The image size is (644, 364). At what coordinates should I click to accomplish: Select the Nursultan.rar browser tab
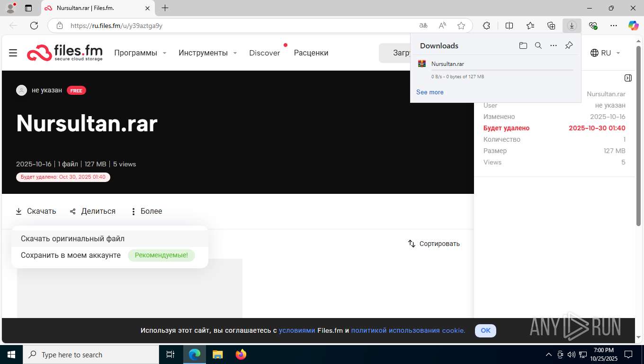coord(97,8)
